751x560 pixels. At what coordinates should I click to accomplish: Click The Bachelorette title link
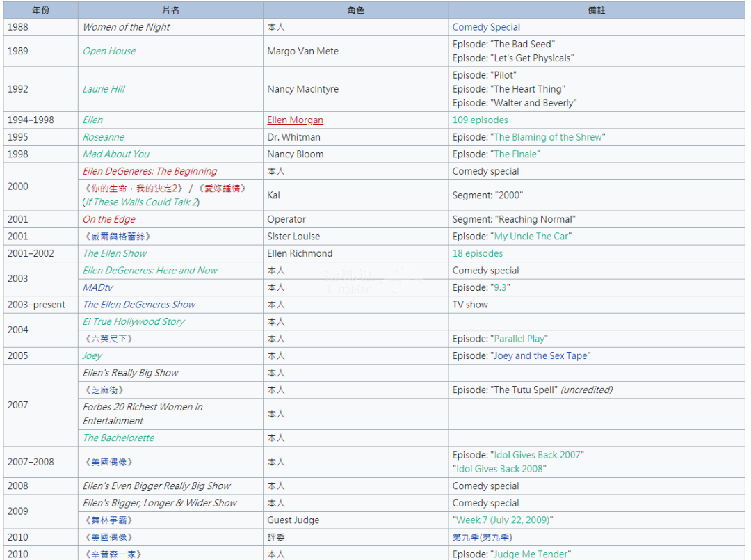tap(119, 438)
